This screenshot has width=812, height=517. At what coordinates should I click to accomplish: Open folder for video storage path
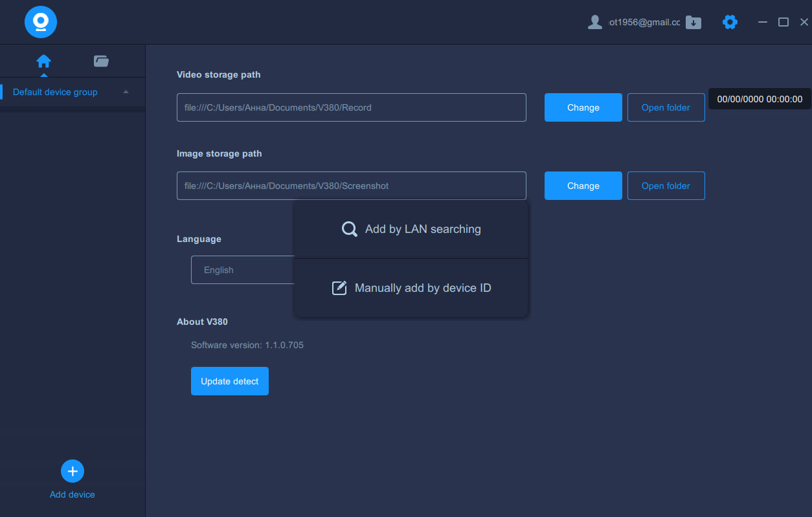[x=666, y=107]
